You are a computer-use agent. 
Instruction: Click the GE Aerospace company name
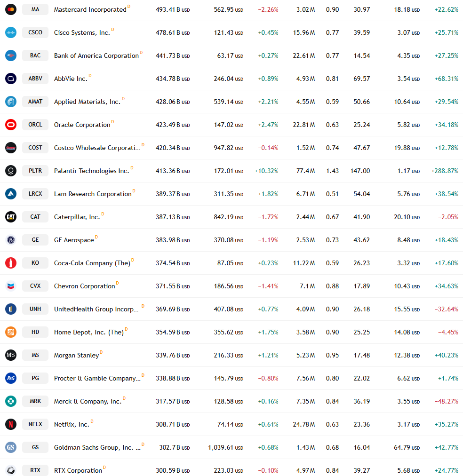(x=74, y=240)
